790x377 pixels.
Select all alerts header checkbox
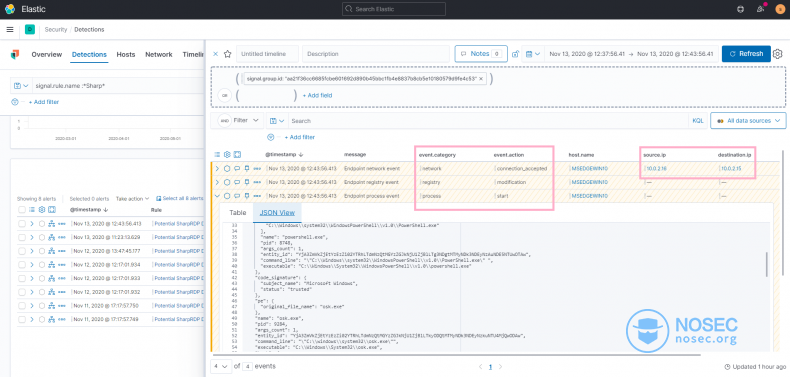22,210
